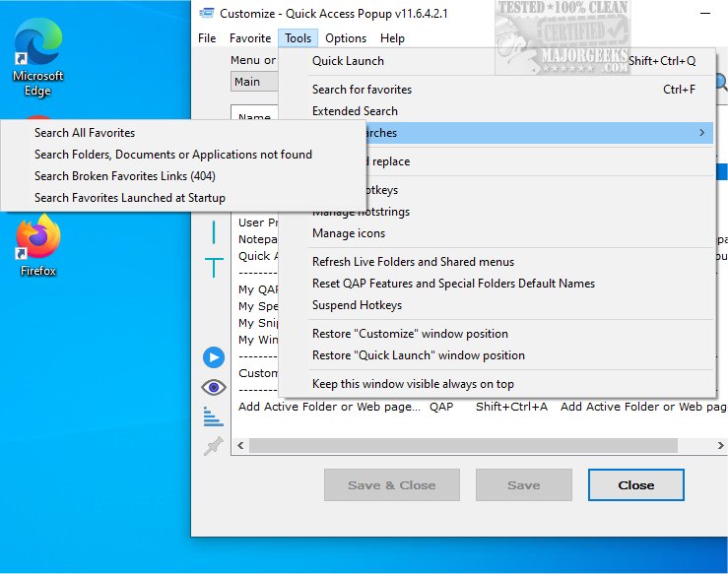The width and height of the screenshot is (728, 574).
Task: Select the Quick A row in list
Action: (258, 256)
